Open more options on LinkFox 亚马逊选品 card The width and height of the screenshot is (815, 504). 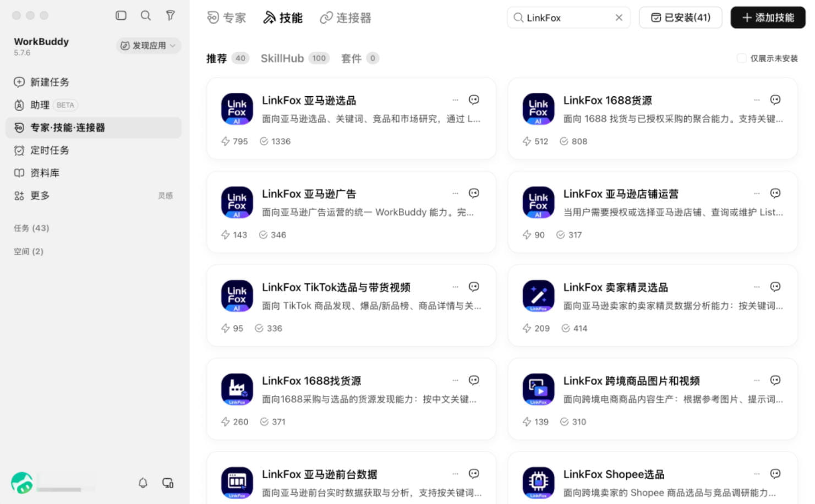coord(455,100)
